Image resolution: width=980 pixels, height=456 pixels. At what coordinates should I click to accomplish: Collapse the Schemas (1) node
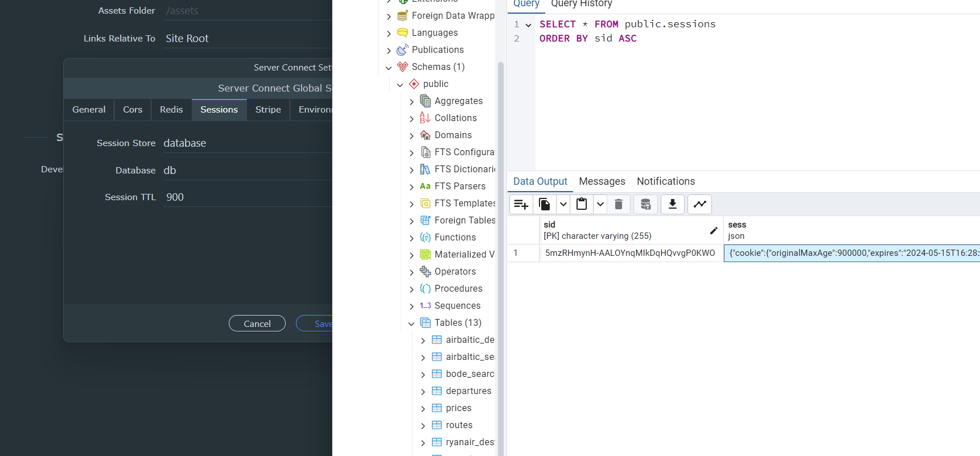coord(389,68)
